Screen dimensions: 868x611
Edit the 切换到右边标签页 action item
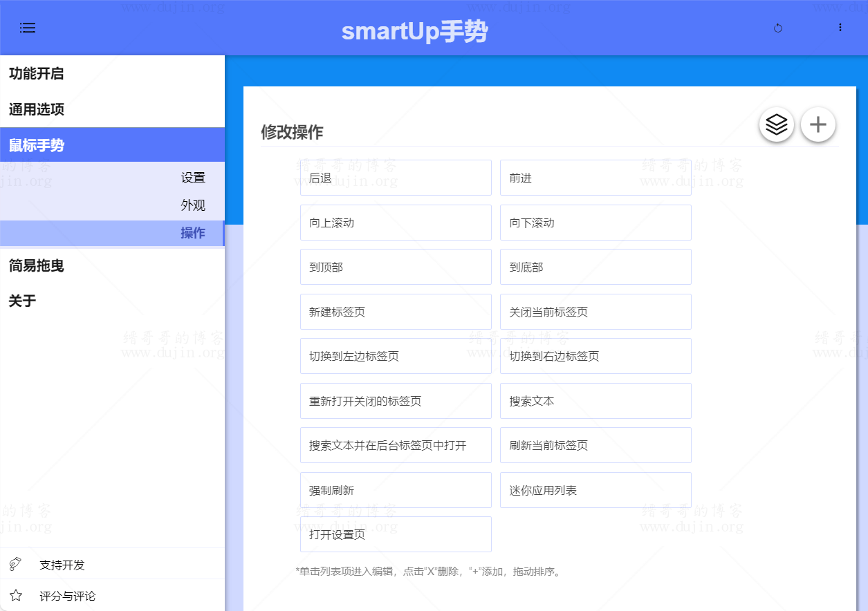tap(595, 356)
